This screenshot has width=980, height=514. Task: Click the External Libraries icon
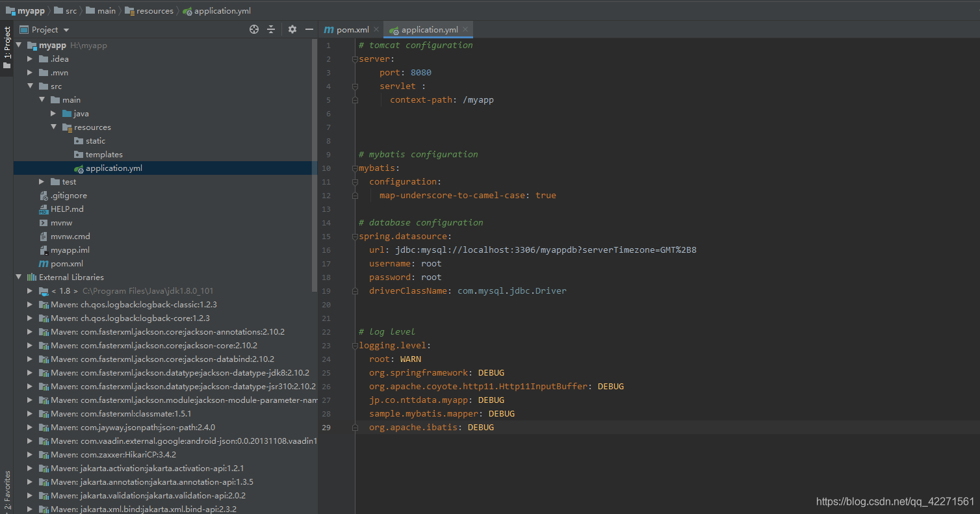coord(31,277)
